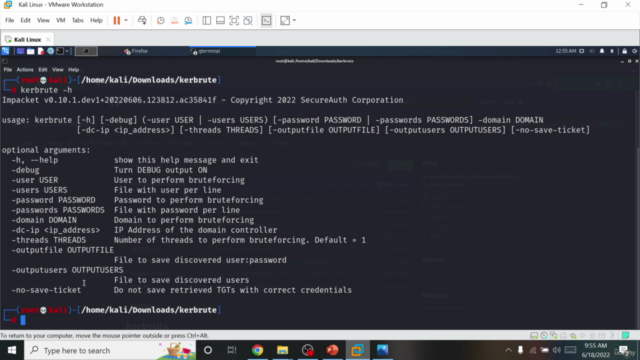Click the VMware hard disk status icon
640x360 pixels.
click(534, 336)
